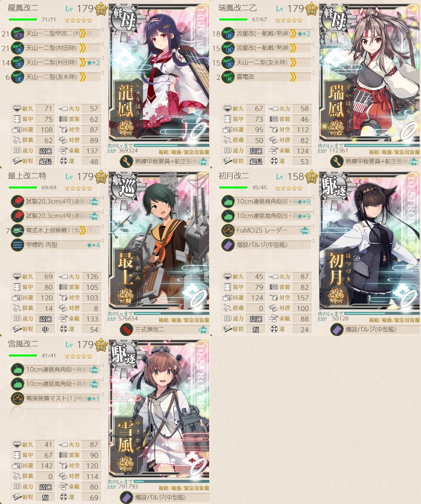The height and width of the screenshot is (504, 421).
Task: Click the wrench icon on 龍鳳改二's extra slot
Action: 126,162
